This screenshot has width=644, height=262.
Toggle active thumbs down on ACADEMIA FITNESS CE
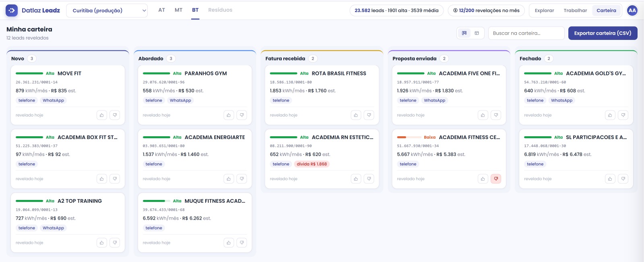pyautogui.click(x=496, y=179)
